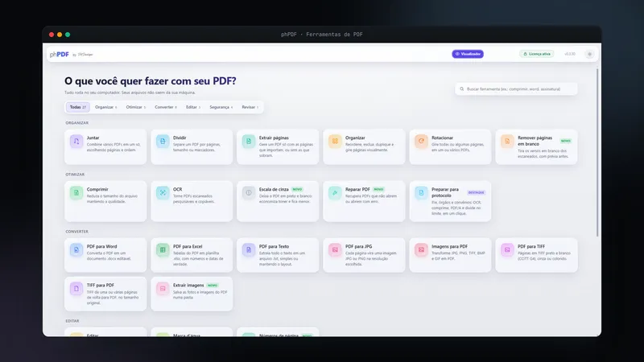
Task: Click the PDF para Excel title
Action: (188, 246)
